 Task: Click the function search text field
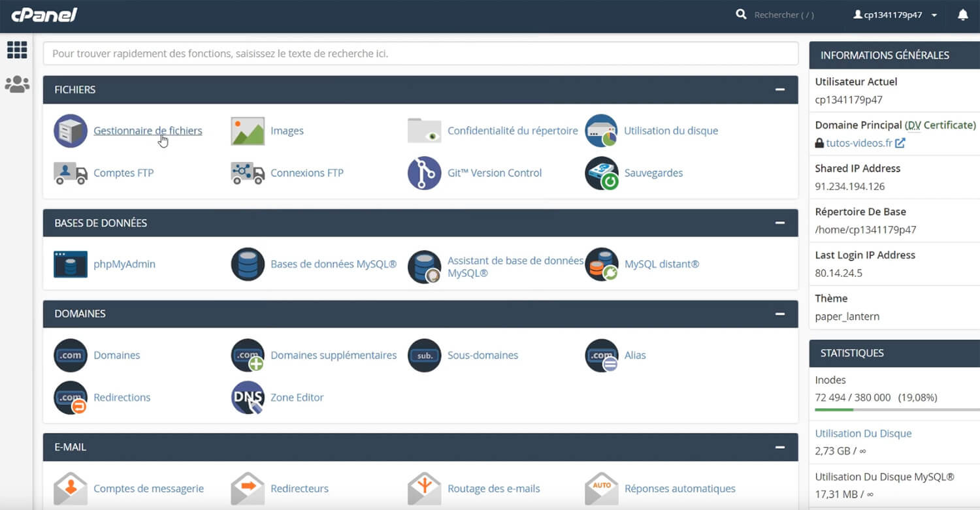421,54
